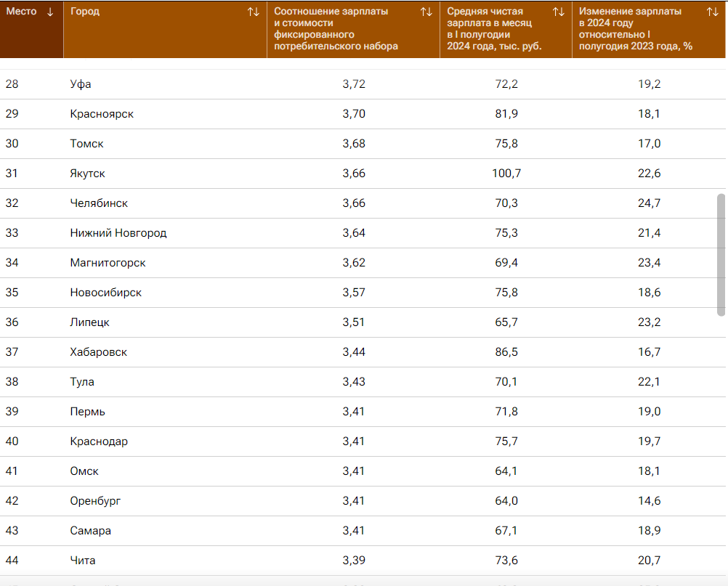Click salary value 65,7 in Липецк row
Image resolution: width=728 pixels, height=586 pixels.
click(506, 322)
